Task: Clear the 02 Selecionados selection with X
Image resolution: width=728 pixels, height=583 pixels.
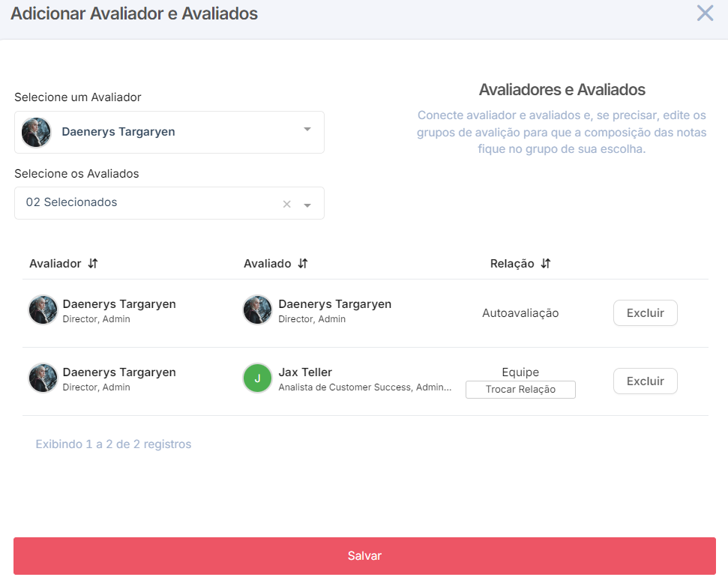Action: tap(287, 205)
